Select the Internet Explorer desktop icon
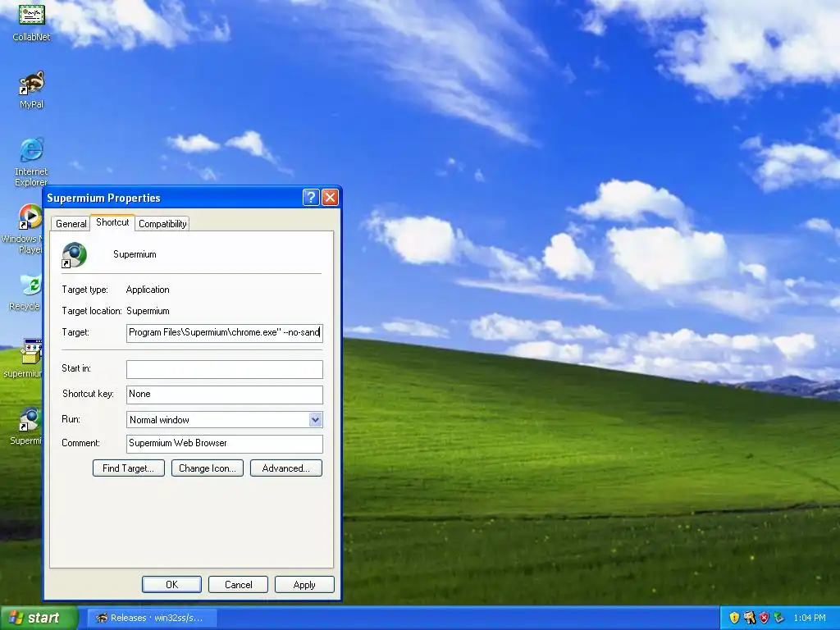840x630 pixels. click(31, 161)
